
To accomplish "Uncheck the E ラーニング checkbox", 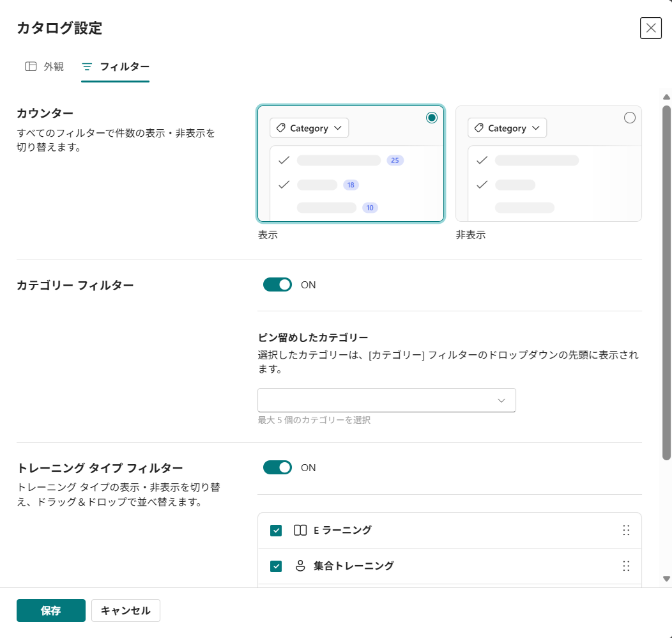I will (x=276, y=531).
